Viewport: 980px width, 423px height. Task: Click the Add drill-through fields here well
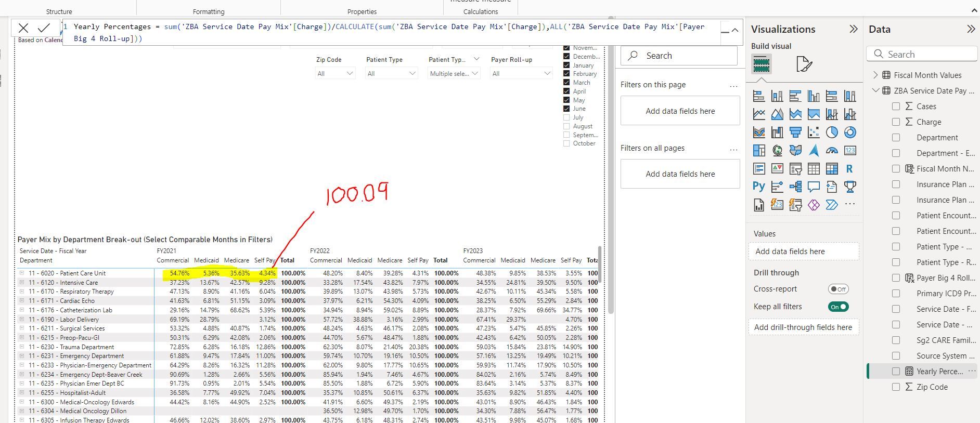[x=803, y=327]
